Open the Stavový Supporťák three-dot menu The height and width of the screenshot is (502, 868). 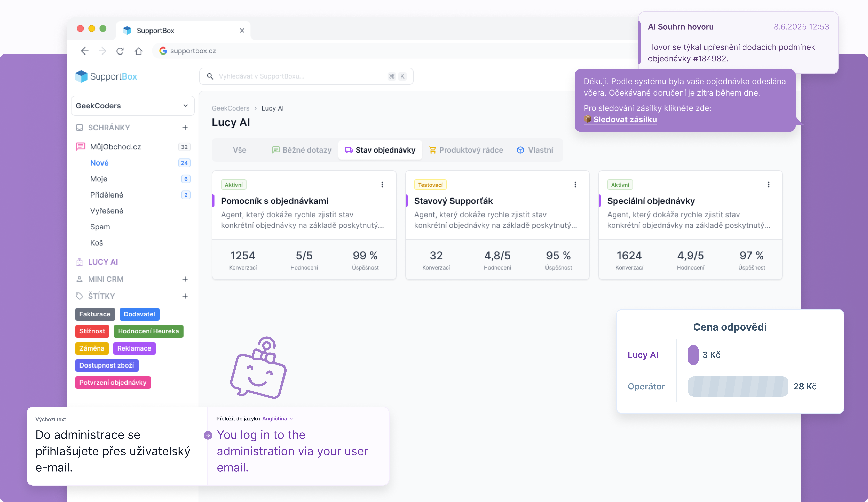tap(575, 185)
